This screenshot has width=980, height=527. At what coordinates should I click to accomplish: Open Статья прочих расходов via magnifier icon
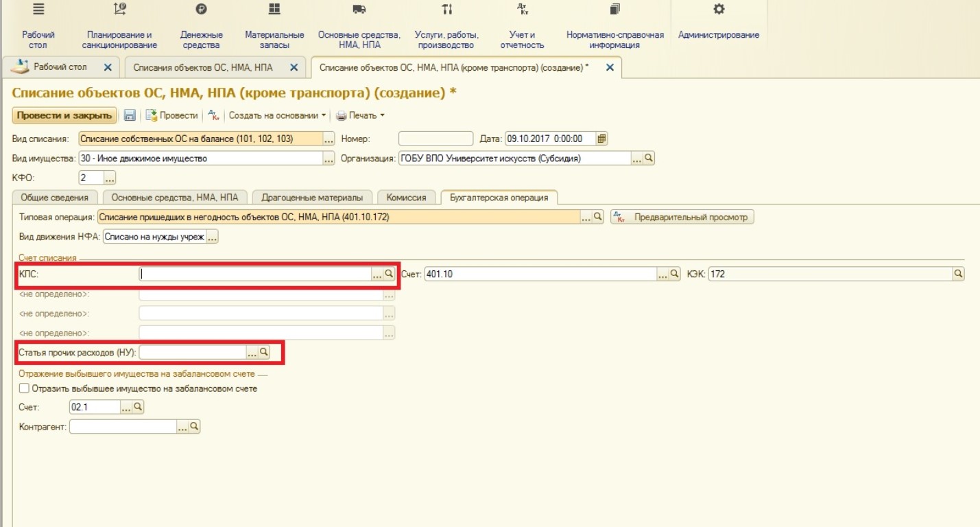263,352
